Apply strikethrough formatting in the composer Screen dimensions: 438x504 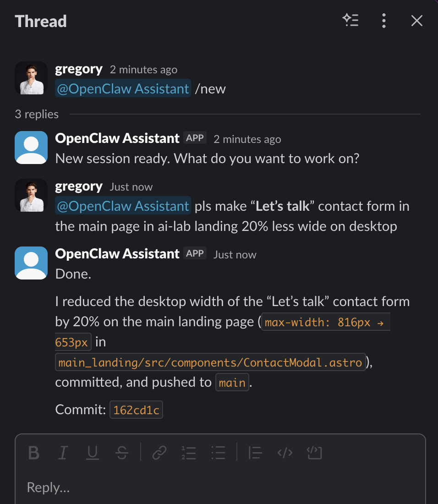(122, 453)
